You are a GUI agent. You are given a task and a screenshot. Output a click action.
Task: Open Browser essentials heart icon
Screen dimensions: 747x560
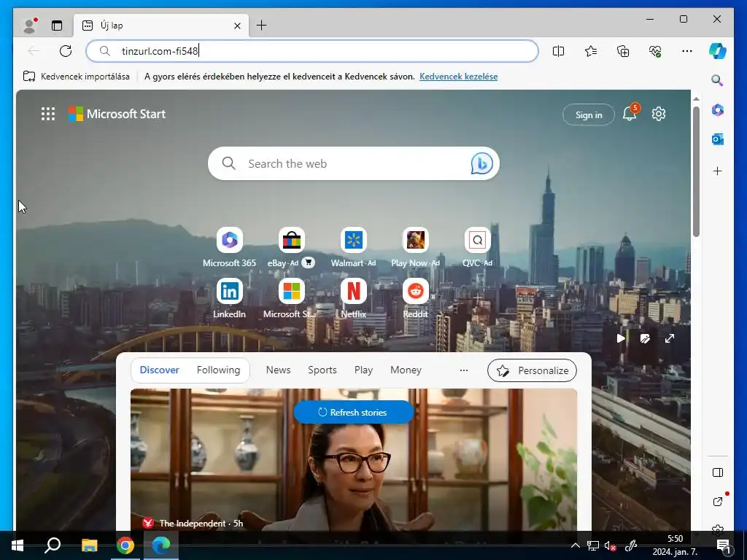pyautogui.click(x=655, y=51)
